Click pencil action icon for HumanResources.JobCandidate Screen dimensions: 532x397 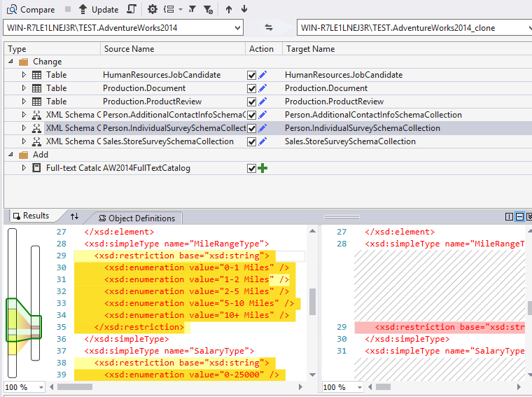coord(262,75)
